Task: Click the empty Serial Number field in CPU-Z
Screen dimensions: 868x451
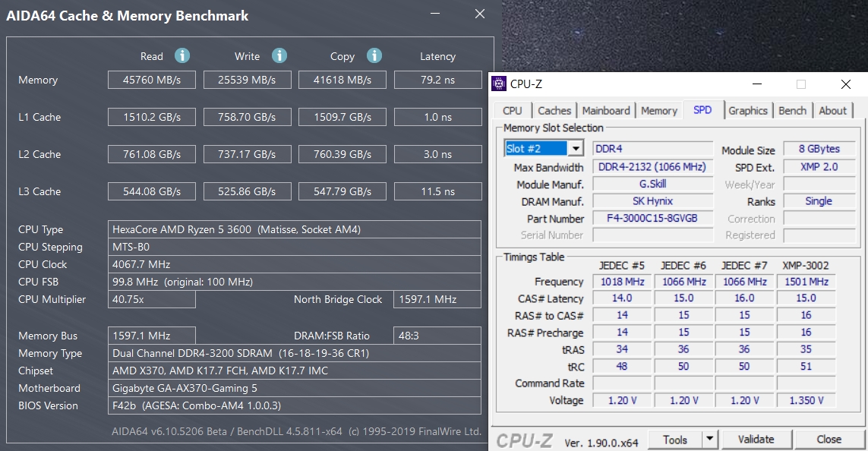Action: (652, 235)
